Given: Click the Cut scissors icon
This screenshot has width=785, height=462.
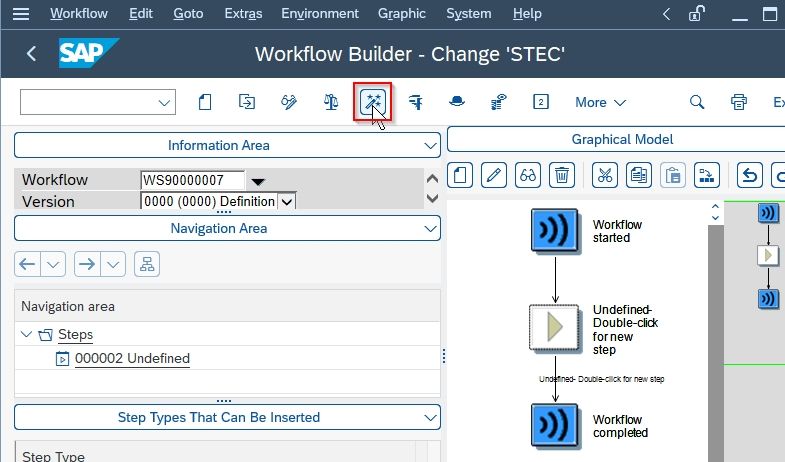Looking at the screenshot, I should click(605, 175).
